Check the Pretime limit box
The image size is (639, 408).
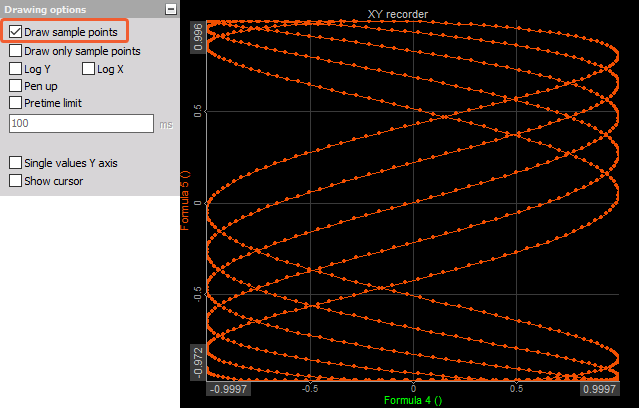pos(15,103)
